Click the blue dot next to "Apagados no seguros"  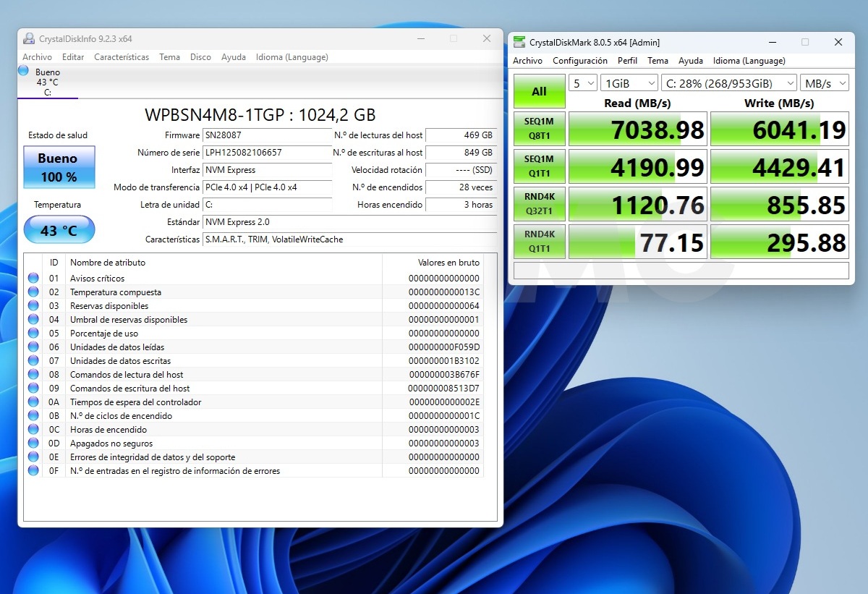[x=33, y=443]
